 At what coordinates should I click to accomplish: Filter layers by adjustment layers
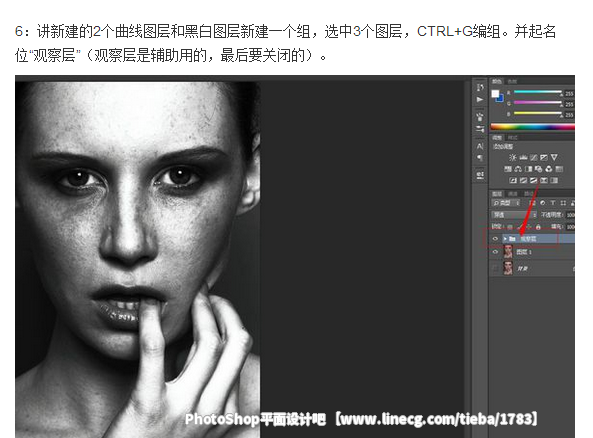pos(543,203)
